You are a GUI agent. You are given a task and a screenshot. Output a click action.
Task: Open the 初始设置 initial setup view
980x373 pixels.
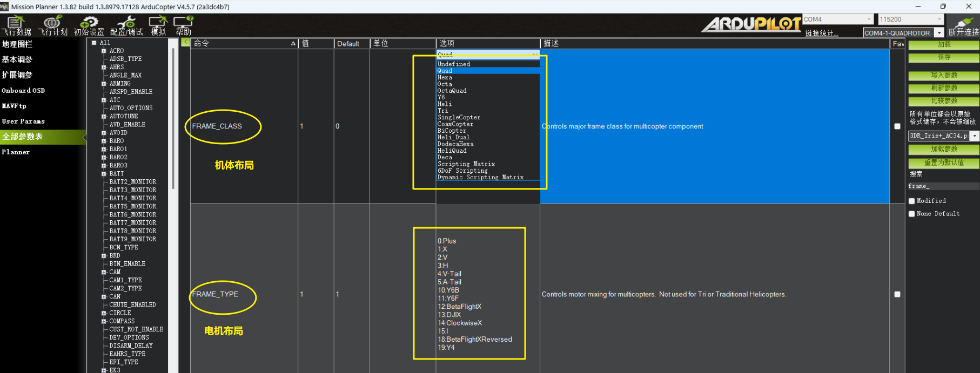pos(89,25)
